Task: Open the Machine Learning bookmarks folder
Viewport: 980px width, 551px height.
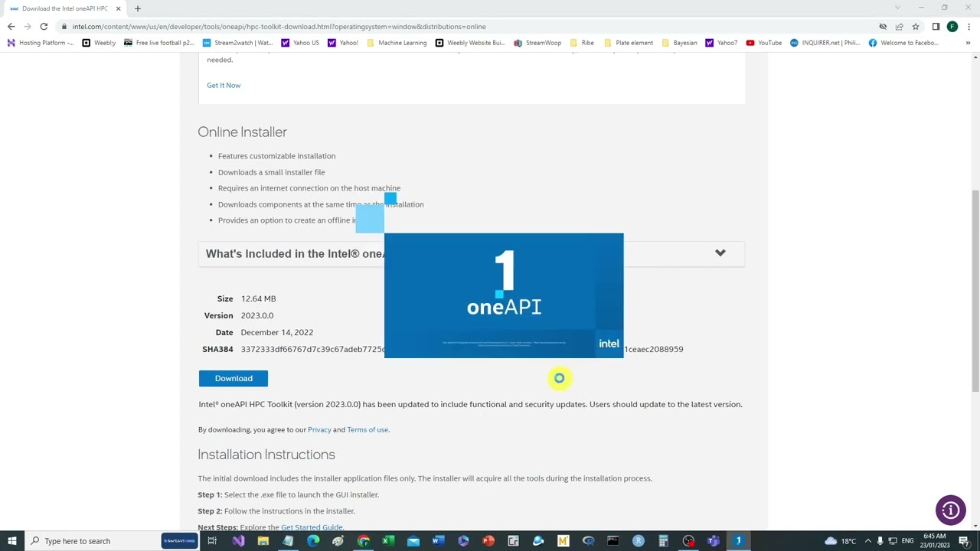Action: pos(397,43)
